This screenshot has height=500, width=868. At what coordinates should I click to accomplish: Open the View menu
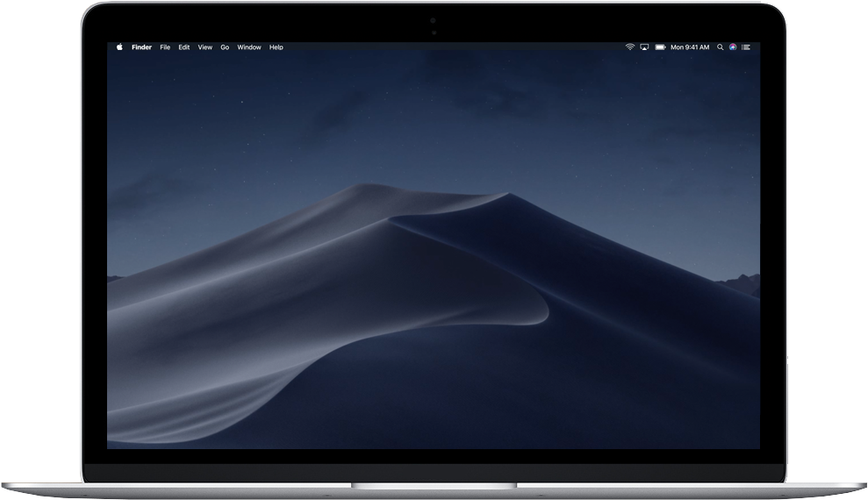[x=204, y=47]
